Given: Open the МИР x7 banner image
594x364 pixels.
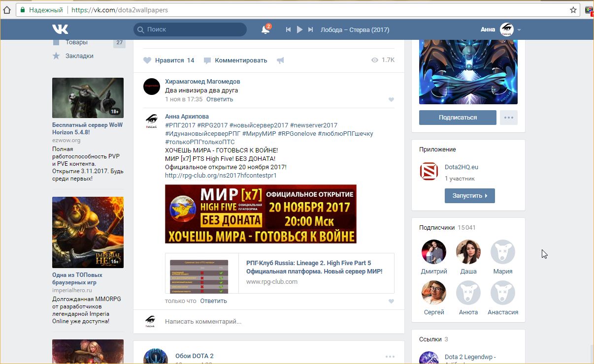Looking at the screenshot, I should [261, 214].
